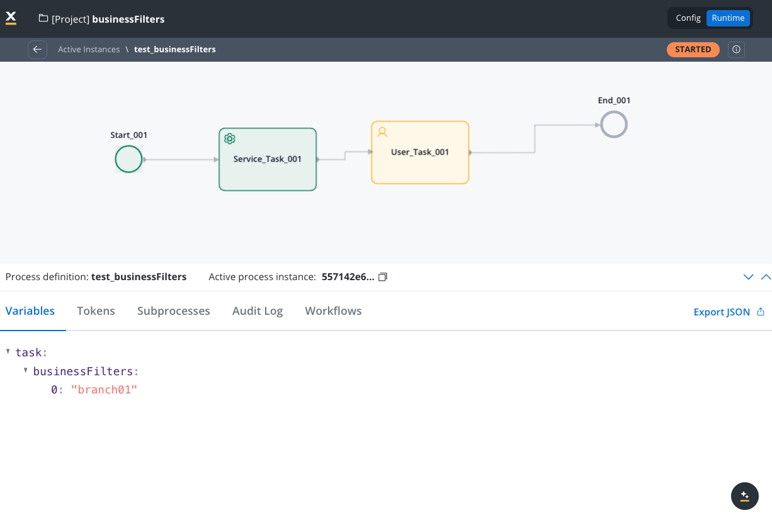This screenshot has width=772, height=532.
Task: Switch to Config mode
Action: pos(688,18)
